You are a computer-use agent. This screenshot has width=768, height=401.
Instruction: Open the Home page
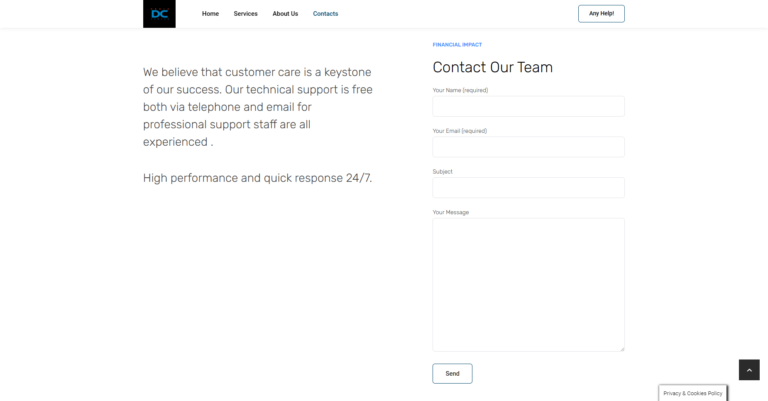click(x=210, y=14)
